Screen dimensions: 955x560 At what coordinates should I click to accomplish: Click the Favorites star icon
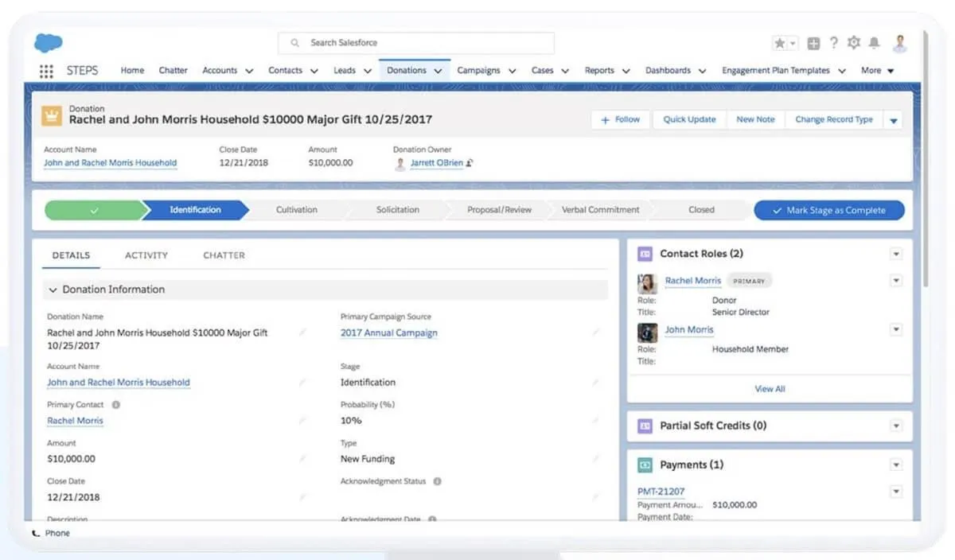[x=779, y=43]
